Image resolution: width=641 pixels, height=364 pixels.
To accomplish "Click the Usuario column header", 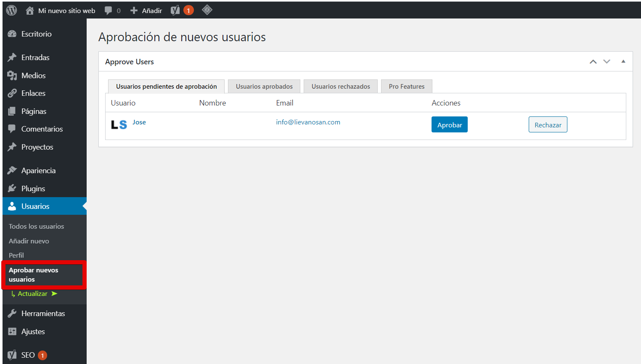I will [123, 103].
